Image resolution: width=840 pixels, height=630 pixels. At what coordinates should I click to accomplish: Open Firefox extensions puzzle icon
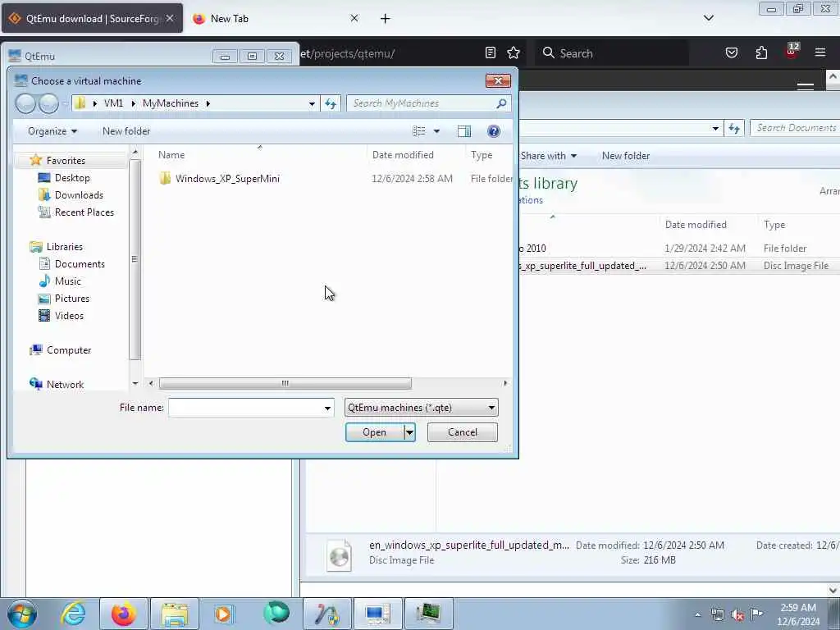(761, 53)
